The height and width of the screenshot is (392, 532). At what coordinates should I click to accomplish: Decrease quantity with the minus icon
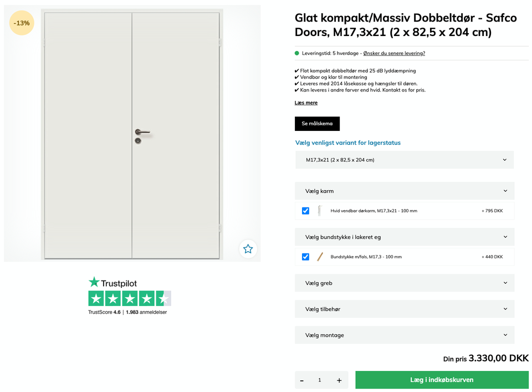[x=302, y=380]
